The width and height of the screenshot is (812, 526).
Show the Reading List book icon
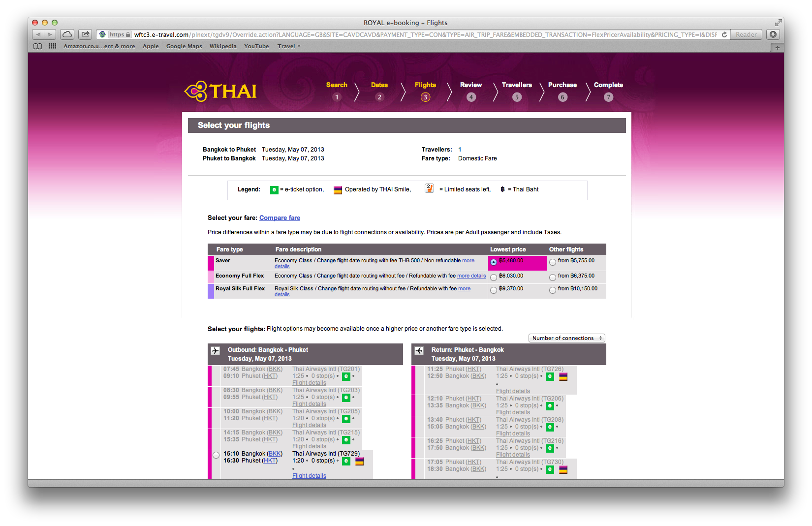pos(37,46)
